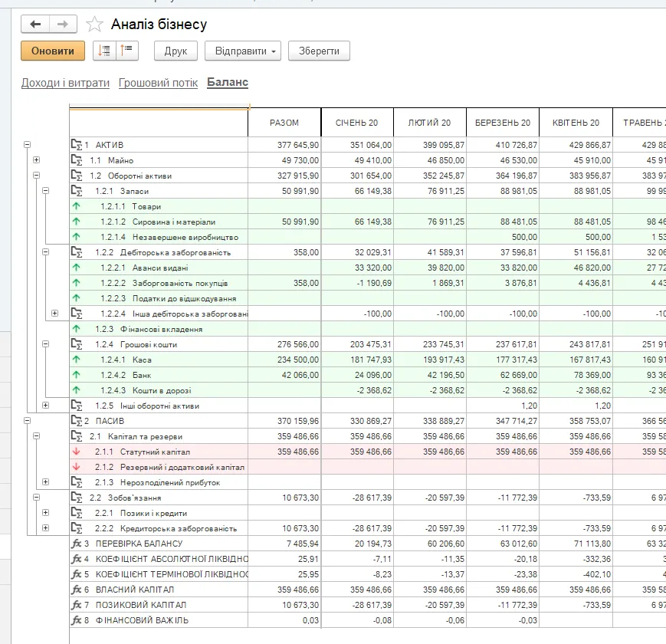The image size is (666, 644).
Task: Click green arrow icon beside Каса row
Action: pos(77,360)
